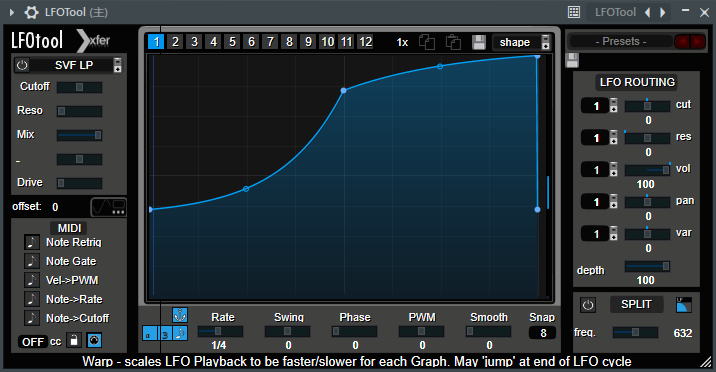Toggle the CC lock padlock icon
The image size is (716, 372).
click(x=74, y=340)
